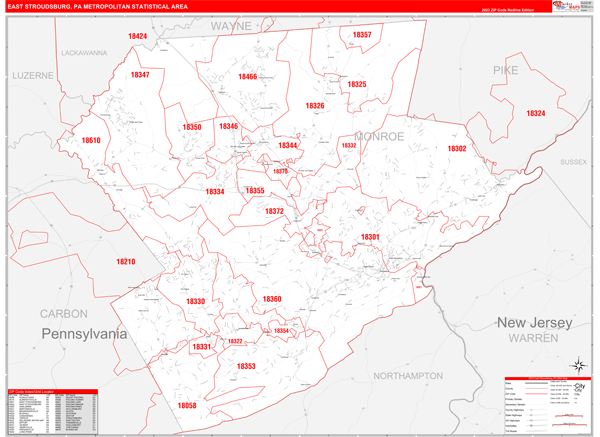Select ZIP code label 18302

(457, 148)
